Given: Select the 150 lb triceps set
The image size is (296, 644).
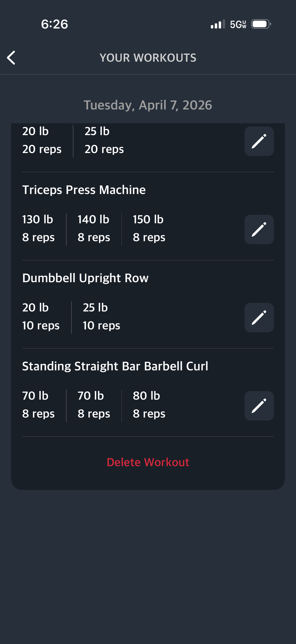Looking at the screenshot, I should pyautogui.click(x=149, y=228).
